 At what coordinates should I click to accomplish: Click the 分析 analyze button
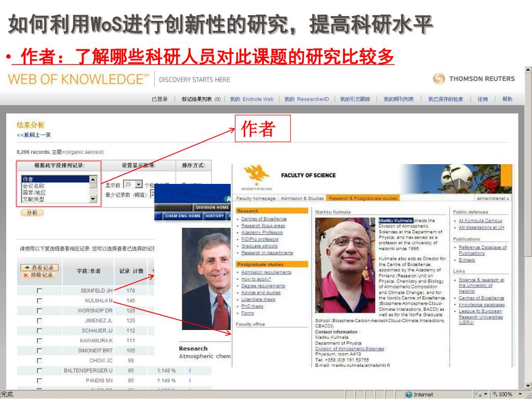coord(32,212)
